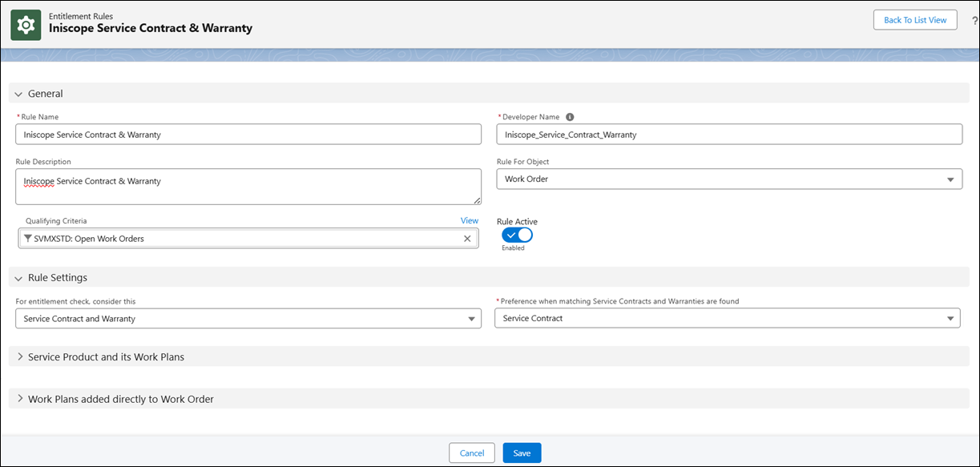
Task: Click the Save button
Action: (x=522, y=453)
